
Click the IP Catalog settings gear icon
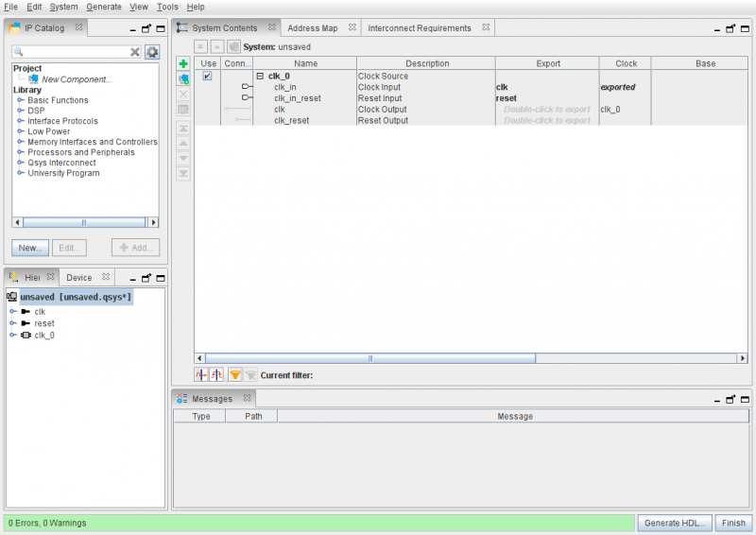pos(152,52)
